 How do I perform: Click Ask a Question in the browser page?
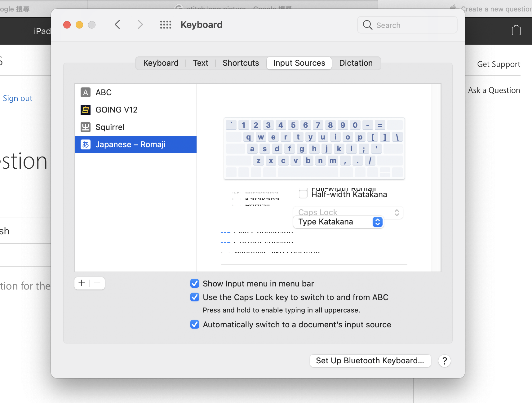(494, 90)
